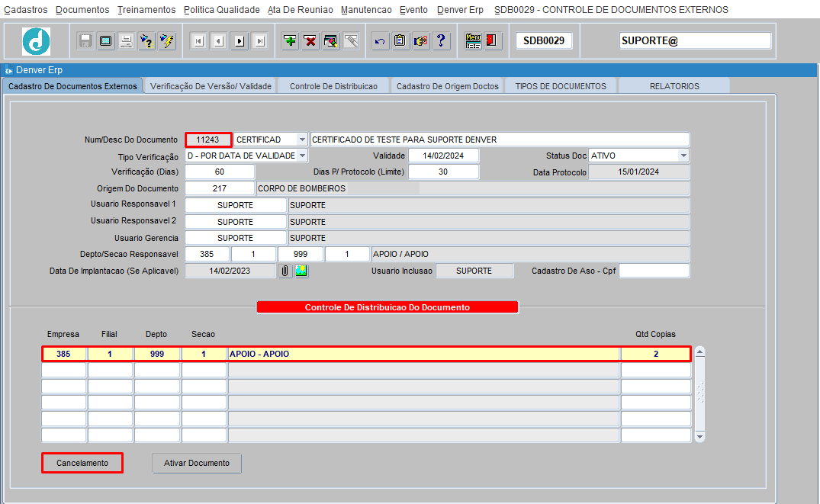Switch to Controle De Distribuicao tab
This screenshot has width=820, height=504.
(x=333, y=86)
